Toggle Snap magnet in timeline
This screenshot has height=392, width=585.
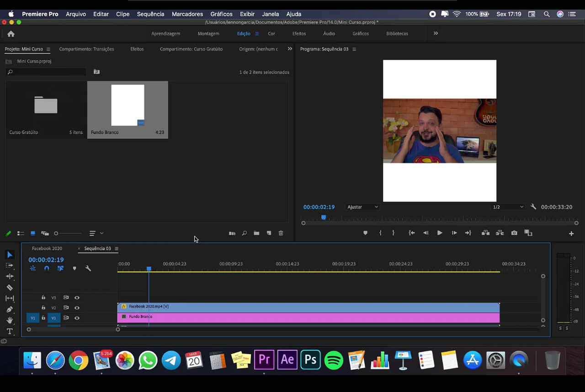click(x=47, y=269)
